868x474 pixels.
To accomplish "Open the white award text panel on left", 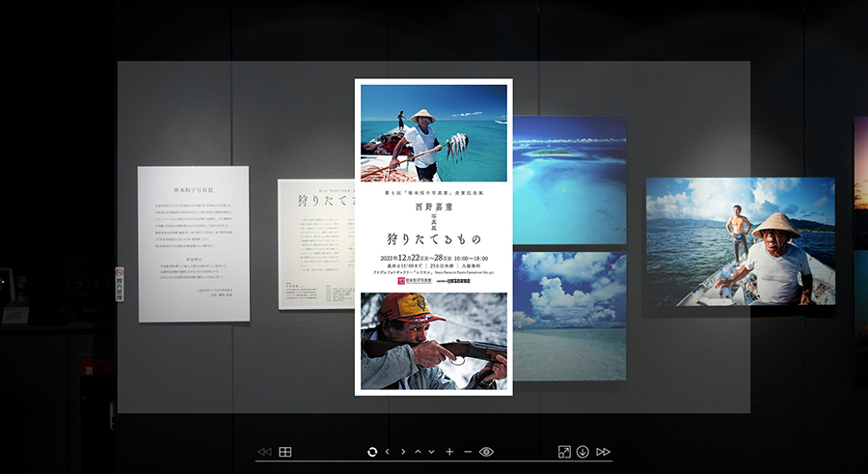I will pyautogui.click(x=193, y=243).
